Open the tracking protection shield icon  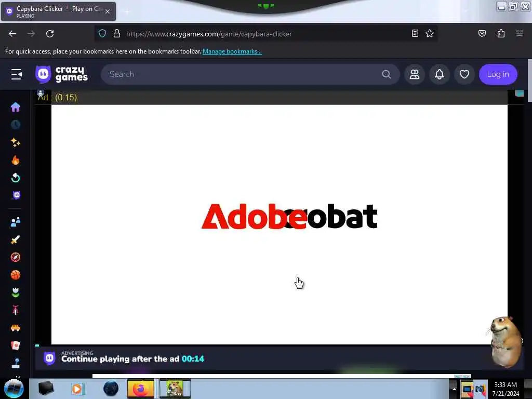point(102,33)
